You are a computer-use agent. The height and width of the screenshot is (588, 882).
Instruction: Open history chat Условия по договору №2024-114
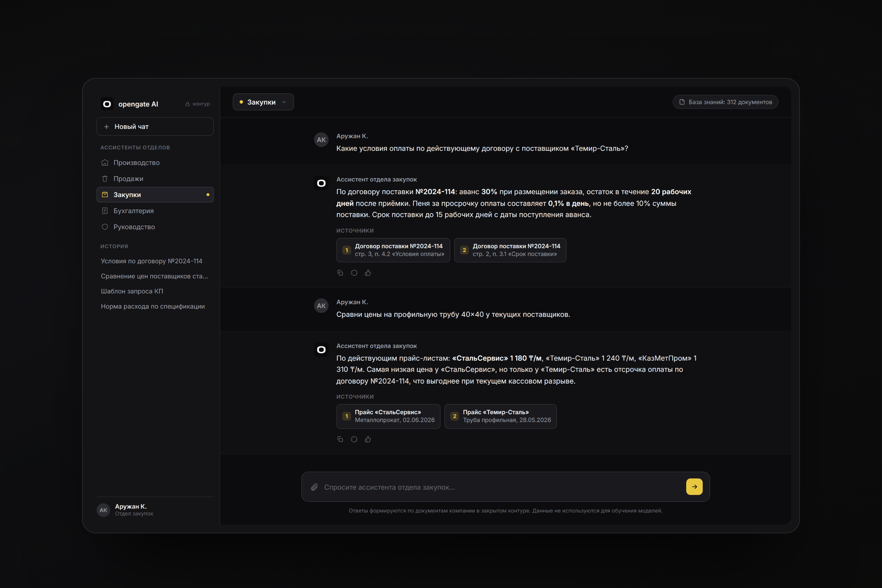coord(155,261)
